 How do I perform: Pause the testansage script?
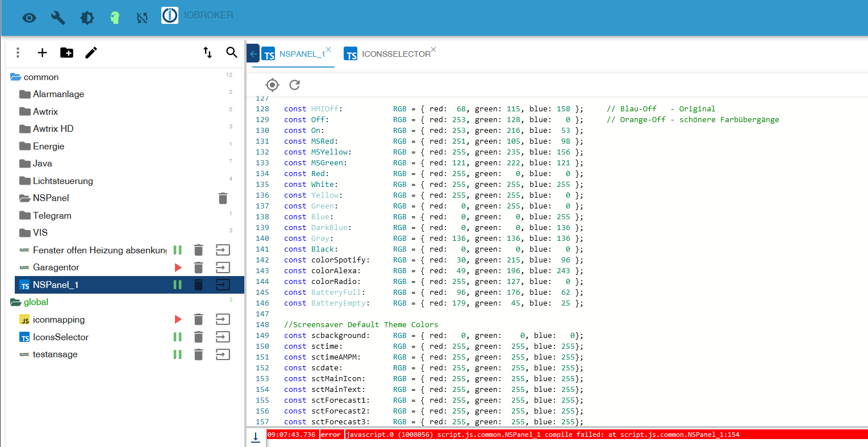point(177,354)
